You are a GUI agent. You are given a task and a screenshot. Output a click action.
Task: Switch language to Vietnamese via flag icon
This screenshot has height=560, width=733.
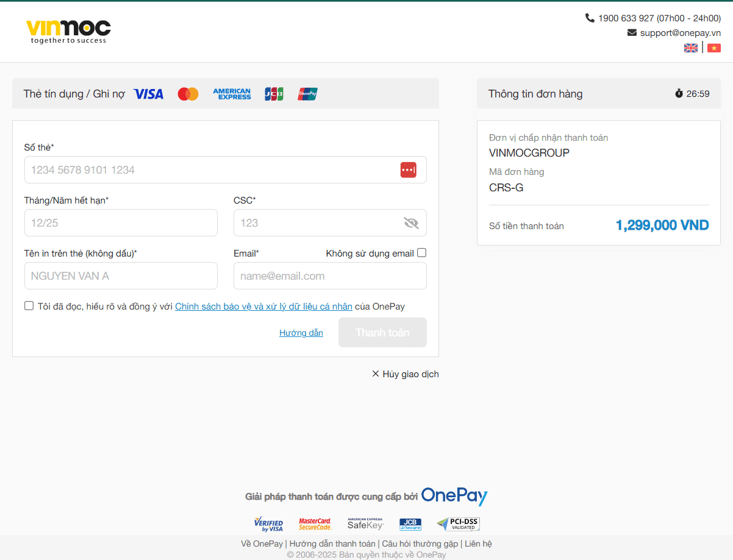[713, 48]
